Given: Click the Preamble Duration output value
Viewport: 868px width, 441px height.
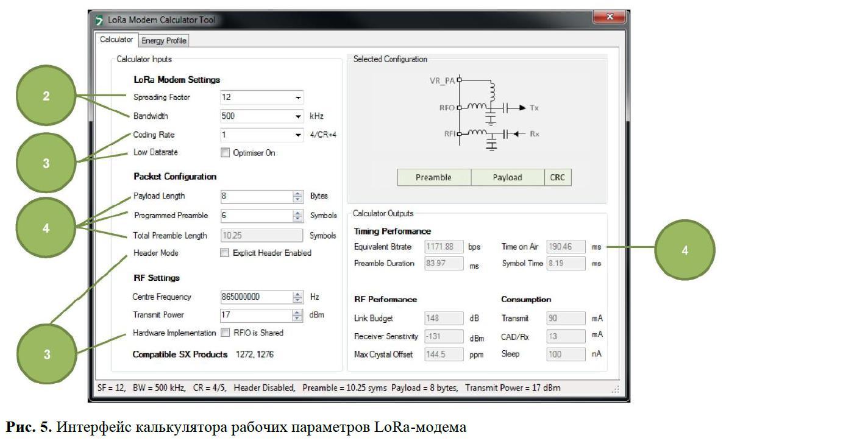Looking at the screenshot, I should pyautogui.click(x=444, y=264).
